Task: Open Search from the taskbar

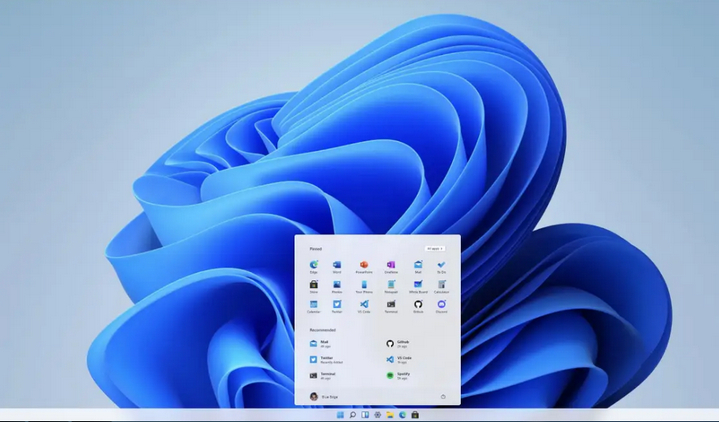Action: pos(353,415)
